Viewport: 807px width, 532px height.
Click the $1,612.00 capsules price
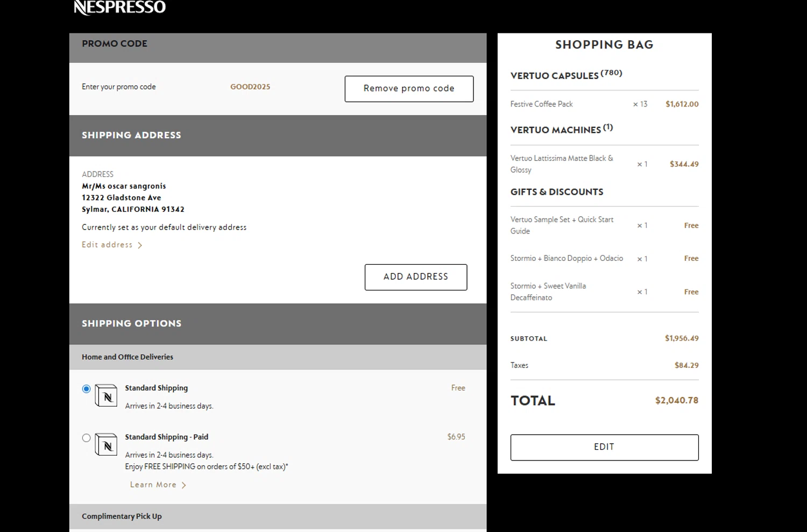pos(682,104)
